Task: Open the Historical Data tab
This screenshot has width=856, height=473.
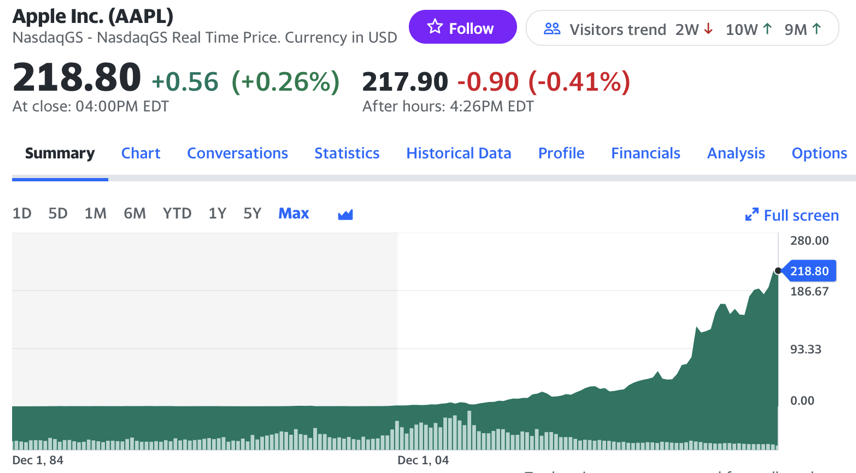Action: point(458,153)
